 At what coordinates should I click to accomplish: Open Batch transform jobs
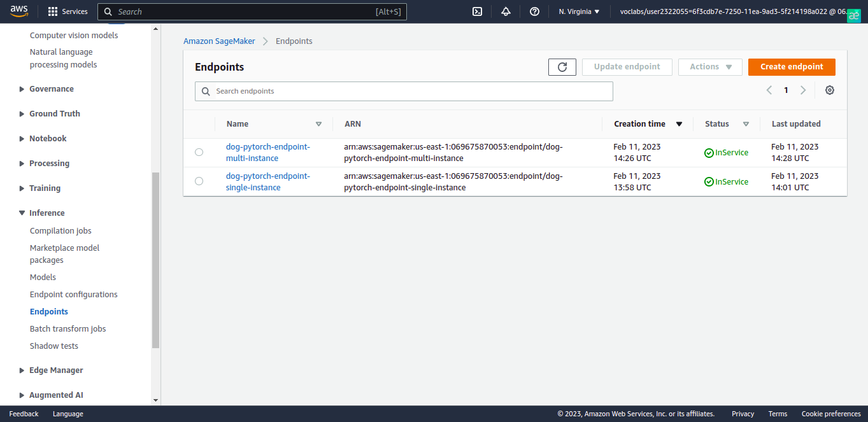[68, 329]
